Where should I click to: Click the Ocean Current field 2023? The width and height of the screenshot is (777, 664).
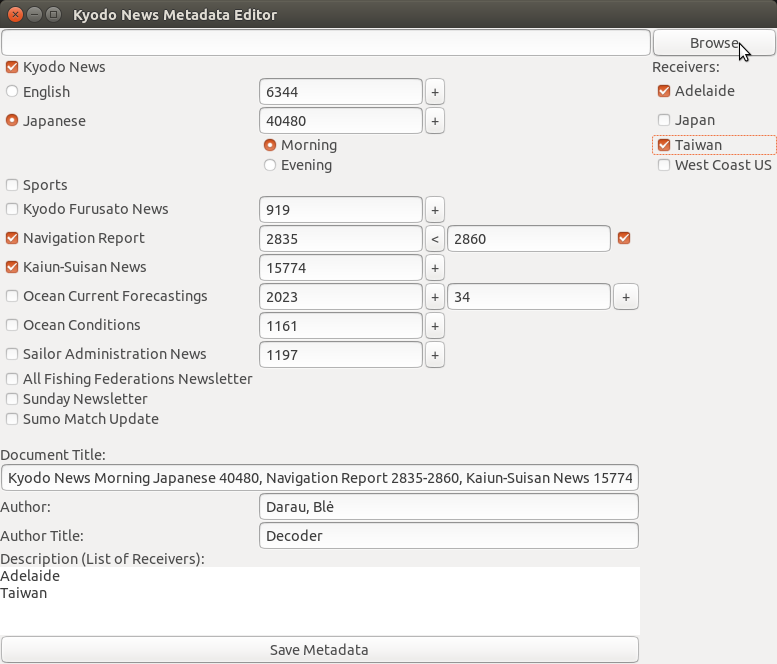[341, 297]
